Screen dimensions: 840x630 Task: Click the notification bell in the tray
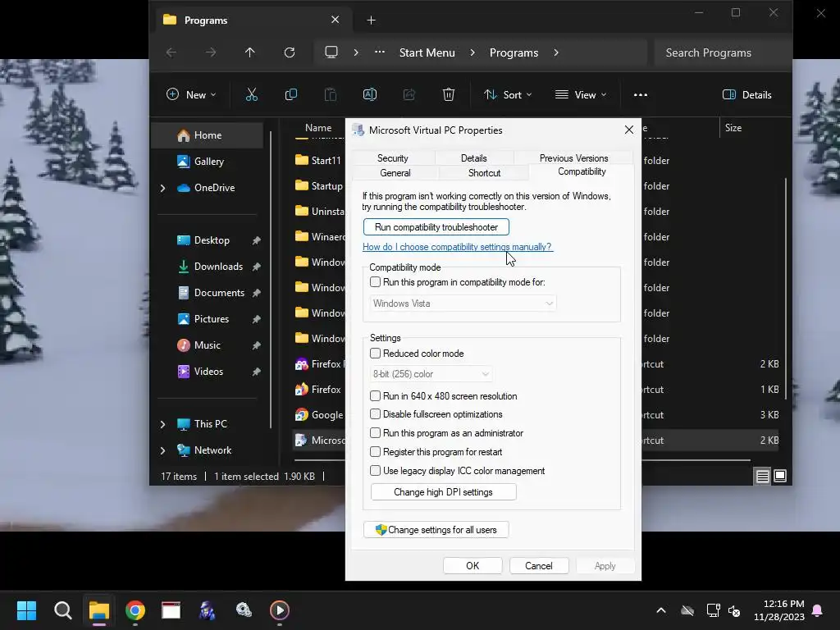818,610
